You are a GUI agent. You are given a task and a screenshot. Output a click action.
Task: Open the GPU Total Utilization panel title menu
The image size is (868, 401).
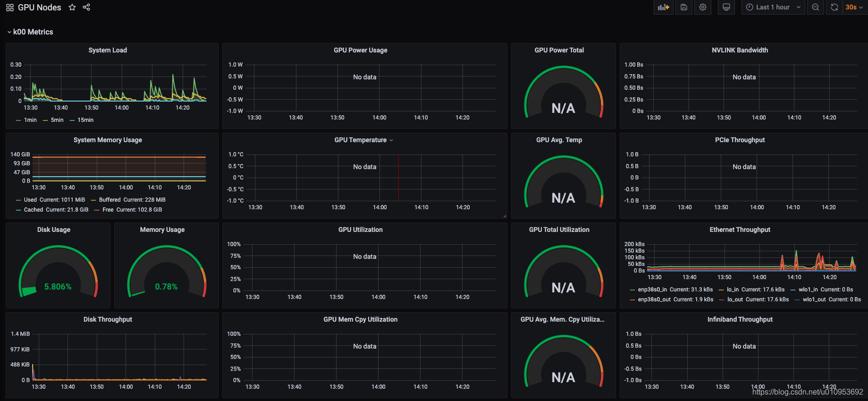[x=559, y=230]
